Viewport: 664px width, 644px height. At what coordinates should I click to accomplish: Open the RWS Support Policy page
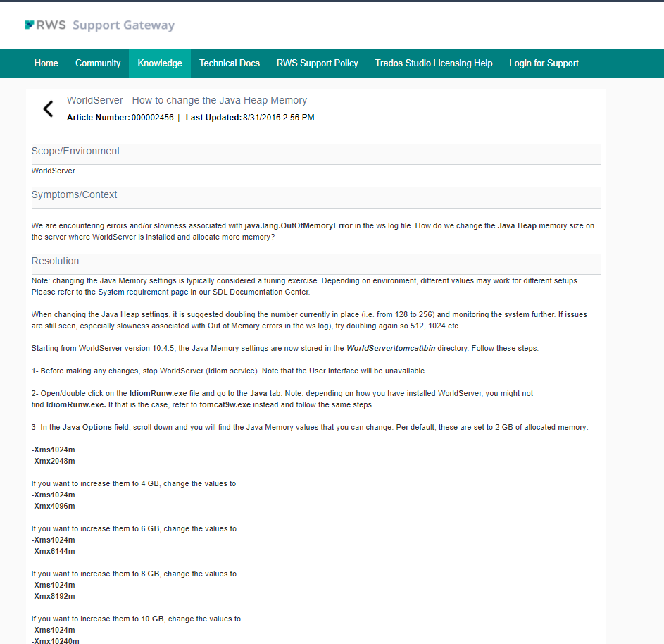click(x=317, y=63)
